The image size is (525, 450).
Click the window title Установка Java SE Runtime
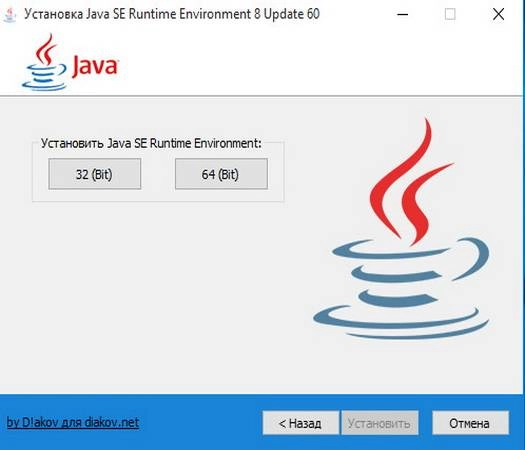172,14
